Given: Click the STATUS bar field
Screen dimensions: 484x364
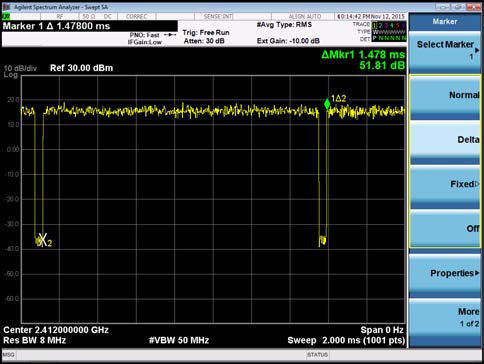Looking at the screenshot, I should (317, 355).
